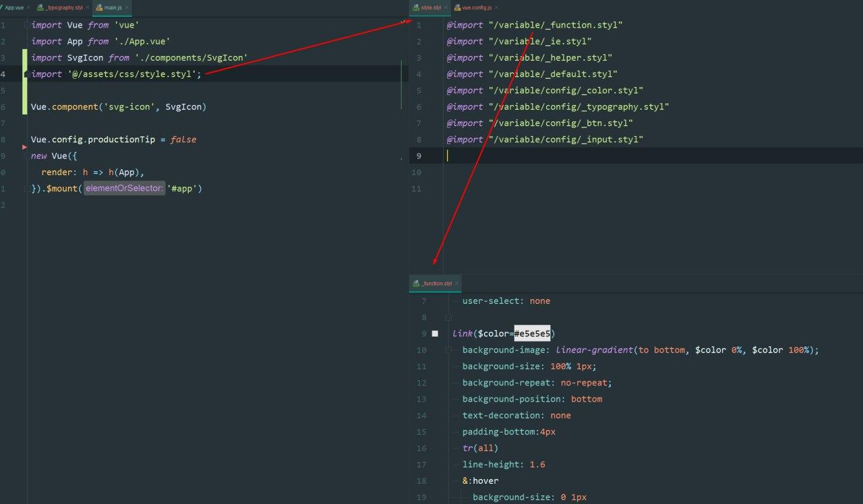863x504 pixels.
Task: Click the "/variable/_helper.styl" import
Action: pyautogui.click(x=550, y=58)
